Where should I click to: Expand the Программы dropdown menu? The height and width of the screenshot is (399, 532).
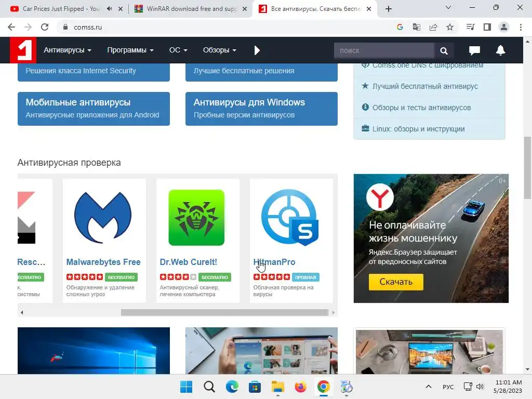pyautogui.click(x=130, y=50)
